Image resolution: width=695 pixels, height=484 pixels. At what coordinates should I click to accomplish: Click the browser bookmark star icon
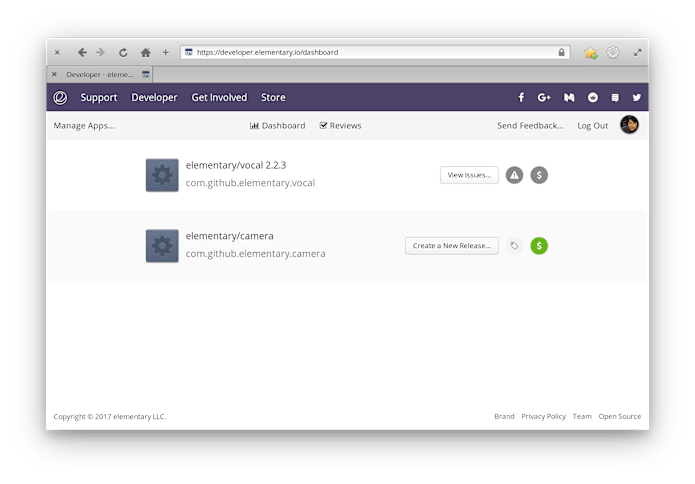(x=591, y=52)
